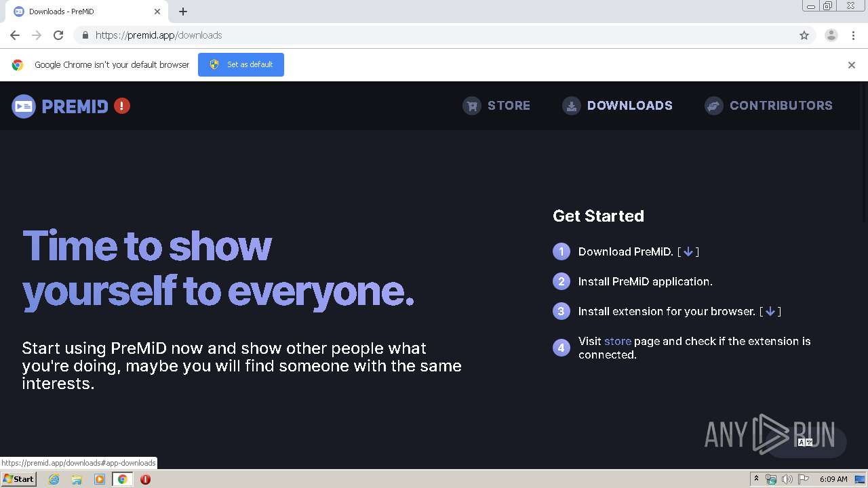Go back to previous page
The height and width of the screenshot is (488, 868).
[x=15, y=35]
